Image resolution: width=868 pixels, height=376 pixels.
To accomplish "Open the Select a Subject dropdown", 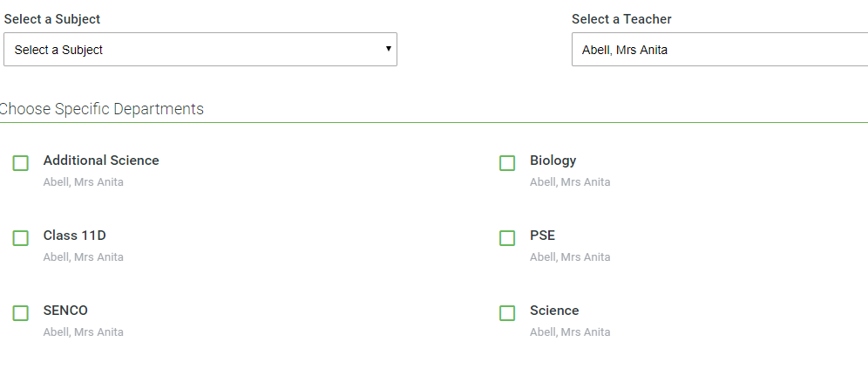I will coord(200,50).
